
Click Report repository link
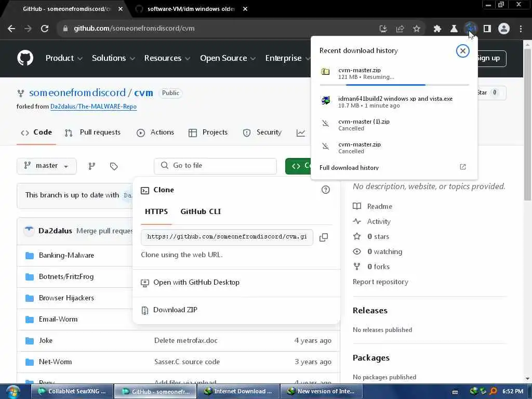(x=380, y=282)
